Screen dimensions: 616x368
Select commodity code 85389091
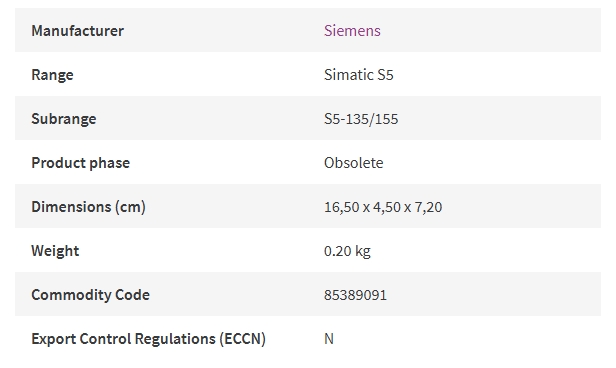click(356, 295)
